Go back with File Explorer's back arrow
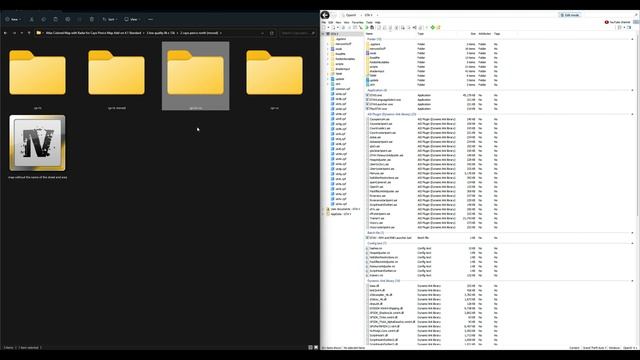 tap(5, 33)
